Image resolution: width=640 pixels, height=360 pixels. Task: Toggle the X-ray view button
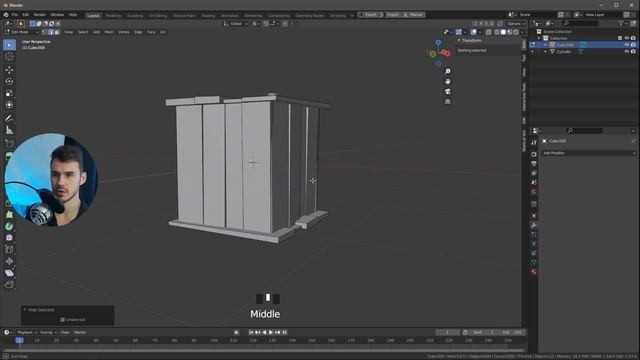(x=489, y=32)
